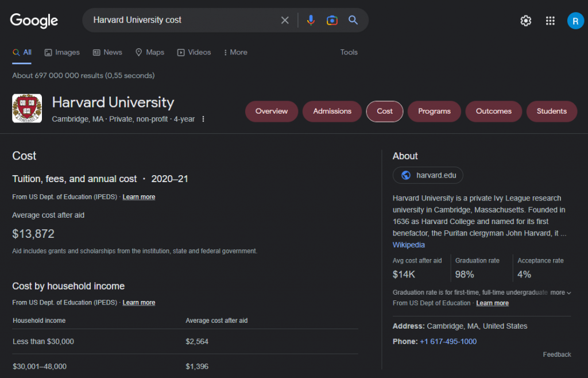Screen dimensions: 588x378
Task: Switch to the Images tab
Action: pos(62,52)
